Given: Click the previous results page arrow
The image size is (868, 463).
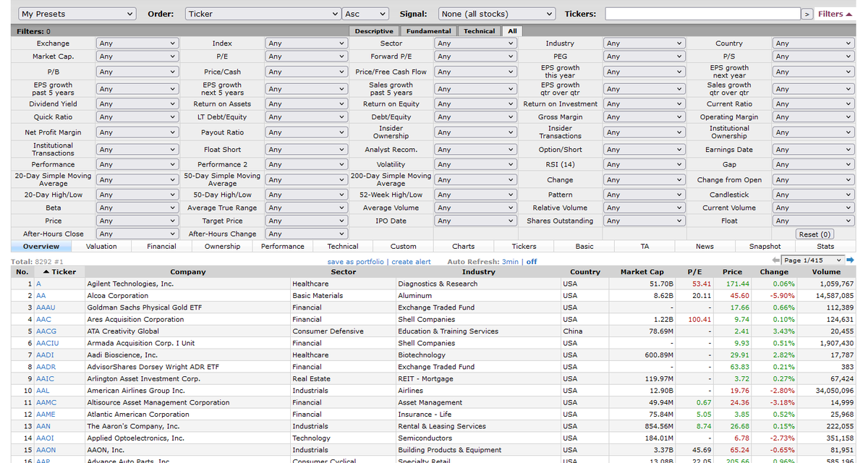Looking at the screenshot, I should (x=776, y=260).
